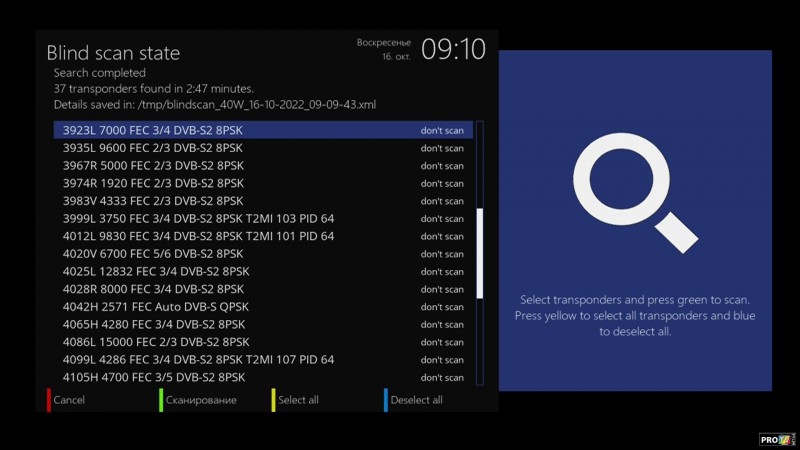Toggle "don't scan" for 4105H 4700 transponder
This screenshot has width=800, height=450.
point(441,377)
